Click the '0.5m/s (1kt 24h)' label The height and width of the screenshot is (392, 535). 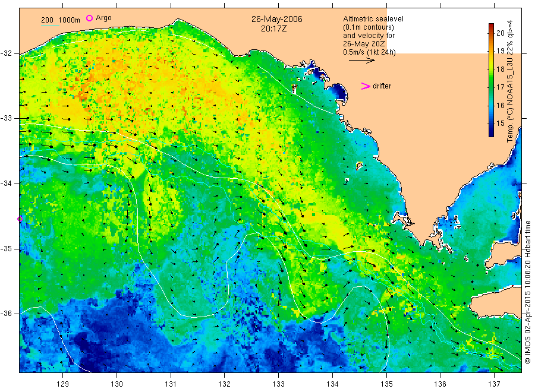370,52
